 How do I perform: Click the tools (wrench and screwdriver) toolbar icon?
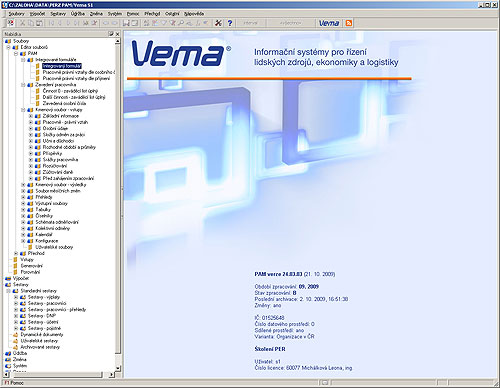point(218,23)
